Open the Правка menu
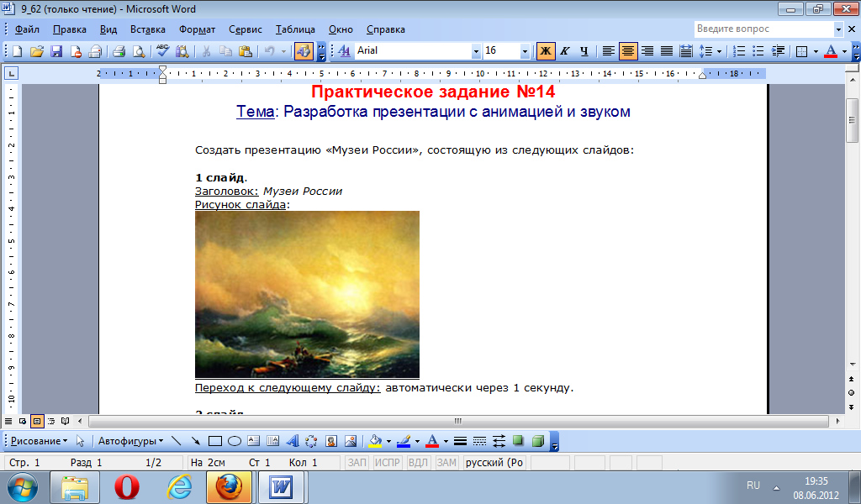 tap(69, 29)
